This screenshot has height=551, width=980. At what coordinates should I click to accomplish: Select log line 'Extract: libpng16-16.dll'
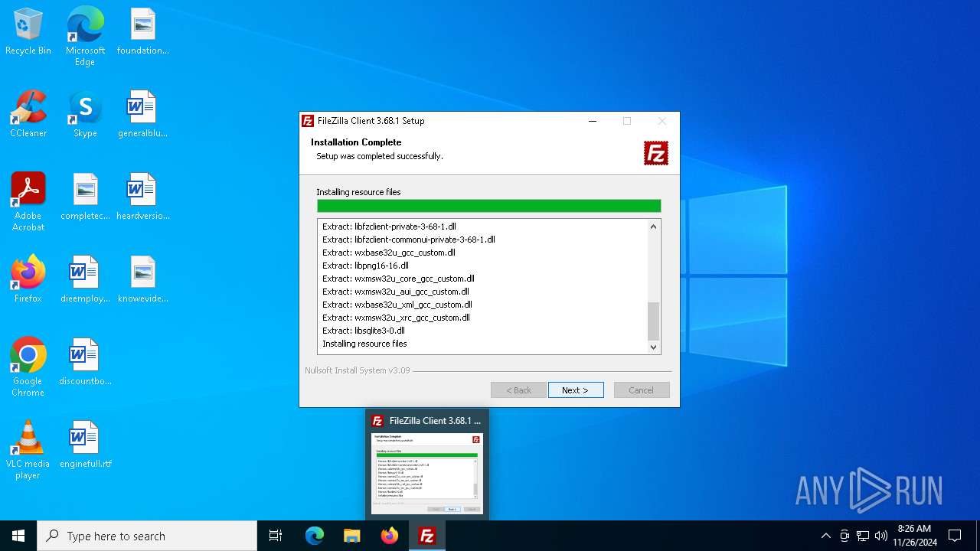coord(365,266)
